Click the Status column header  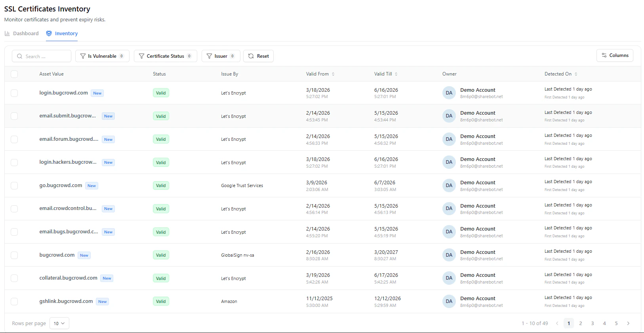159,74
